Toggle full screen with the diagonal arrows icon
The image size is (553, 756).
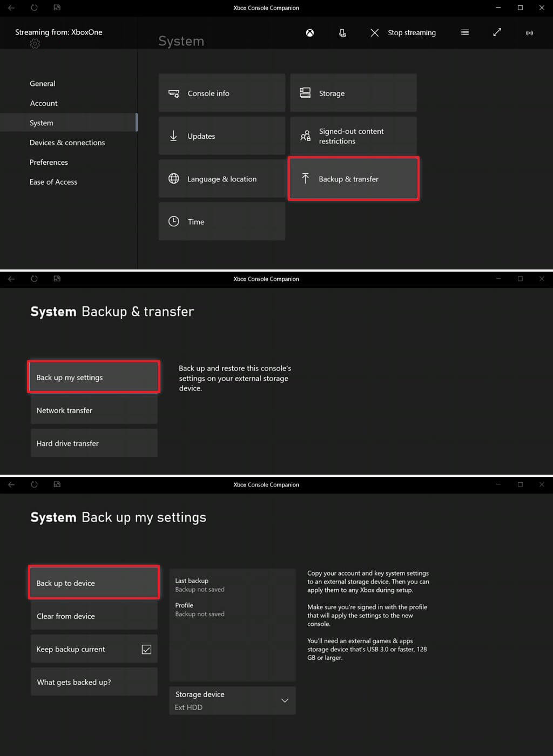coord(497,32)
